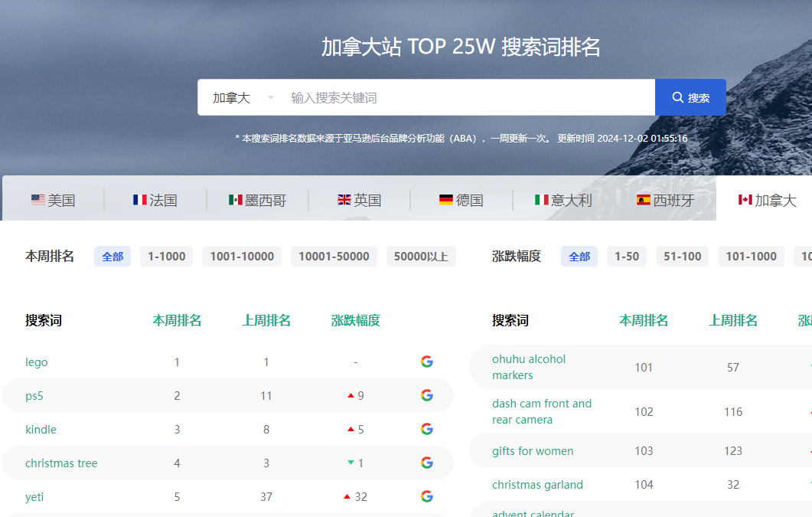Open the lego search term link
The height and width of the screenshot is (517, 812).
point(36,362)
